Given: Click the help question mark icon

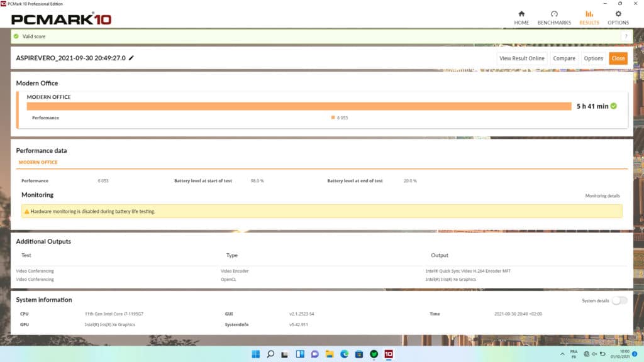Looking at the screenshot, I should tap(626, 36).
